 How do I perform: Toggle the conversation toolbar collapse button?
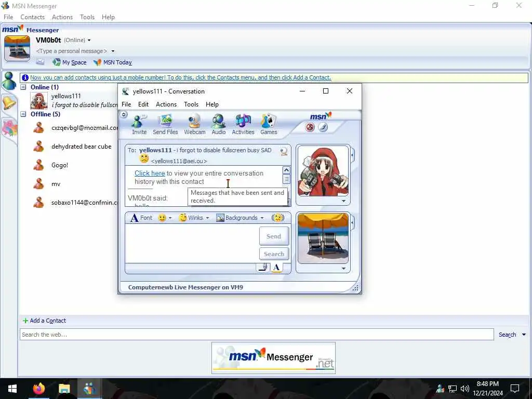[124, 114]
